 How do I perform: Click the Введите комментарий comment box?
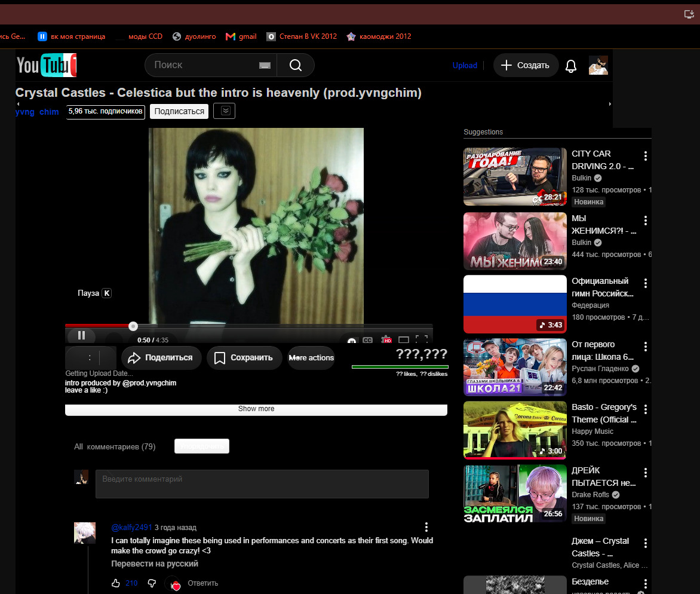262,483
